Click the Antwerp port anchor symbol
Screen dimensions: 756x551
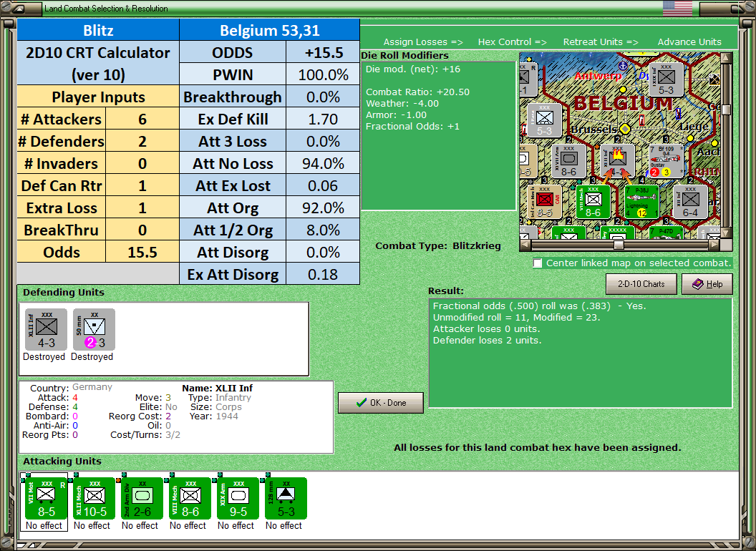[x=622, y=65]
